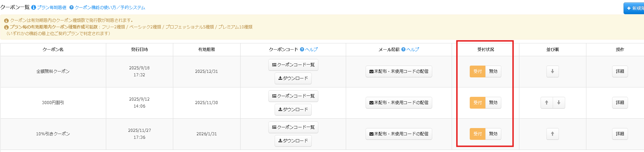Move 全額無料クーポン down with arrow icon
The image size is (644, 152).
[552, 71]
